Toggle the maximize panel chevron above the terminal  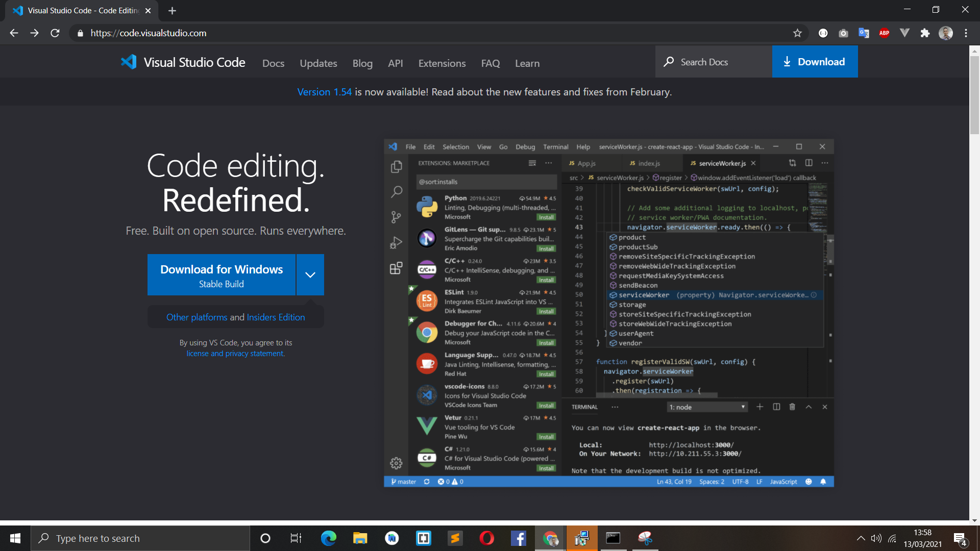[x=808, y=407]
